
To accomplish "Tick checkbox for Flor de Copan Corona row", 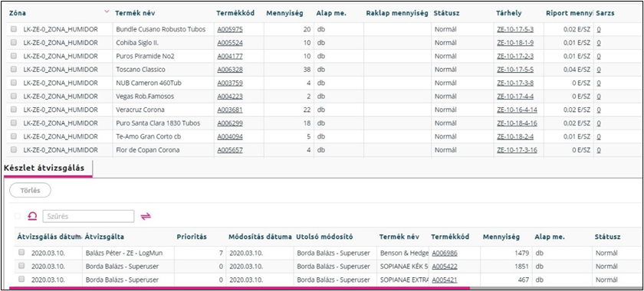I will click(14, 150).
